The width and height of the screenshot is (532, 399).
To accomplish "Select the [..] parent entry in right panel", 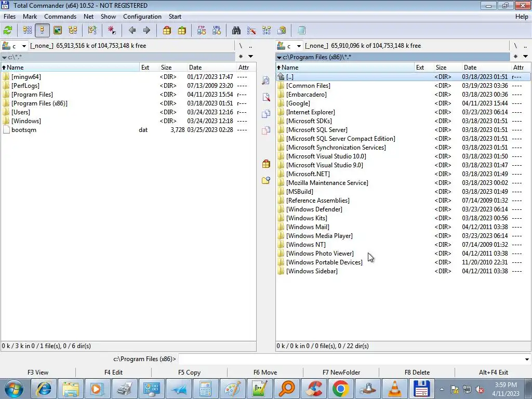I will click(x=403, y=77).
